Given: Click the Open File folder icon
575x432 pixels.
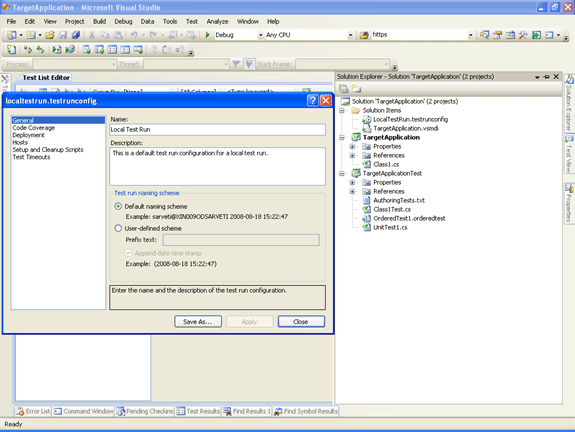Looking at the screenshot, I should 50,35.
